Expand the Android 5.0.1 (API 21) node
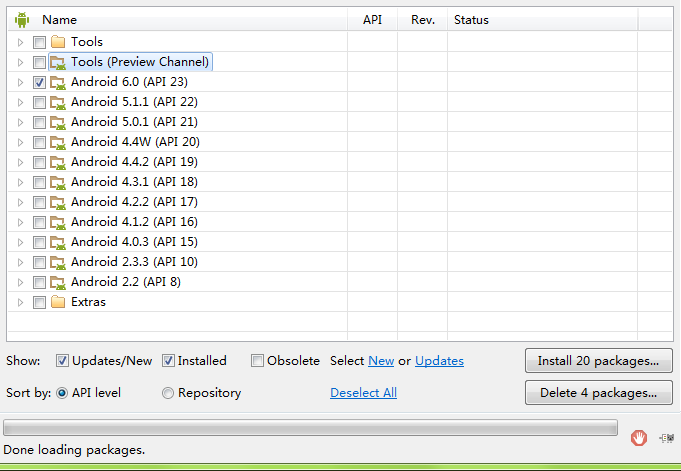 [x=20, y=122]
